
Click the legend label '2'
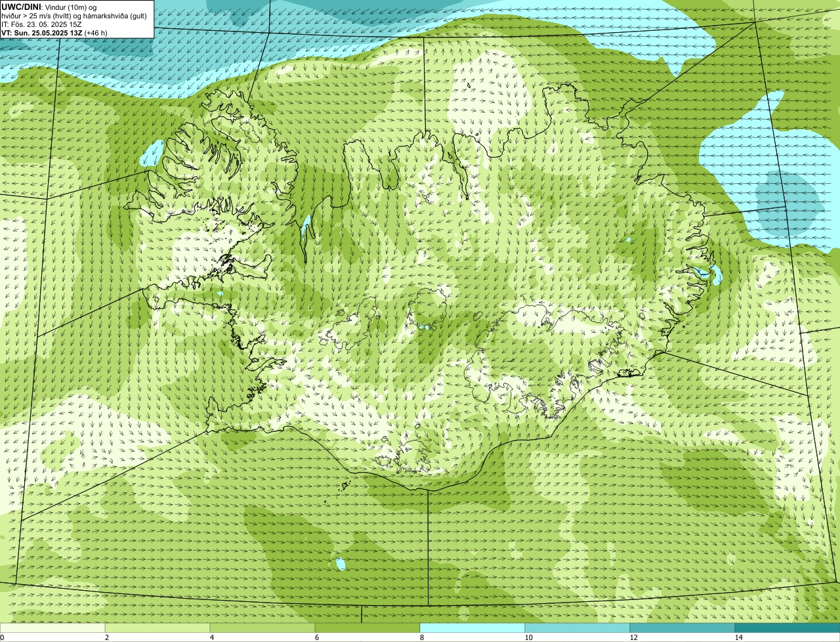[x=106, y=637]
